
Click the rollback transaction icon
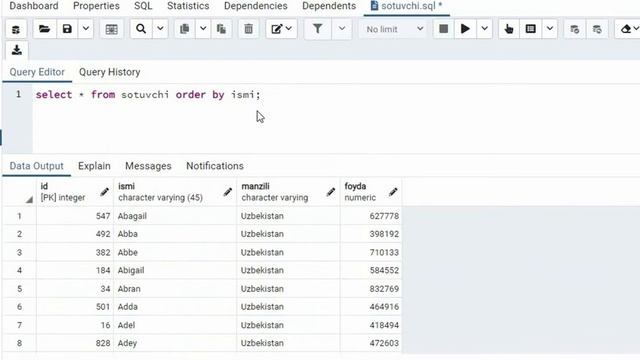click(x=597, y=29)
